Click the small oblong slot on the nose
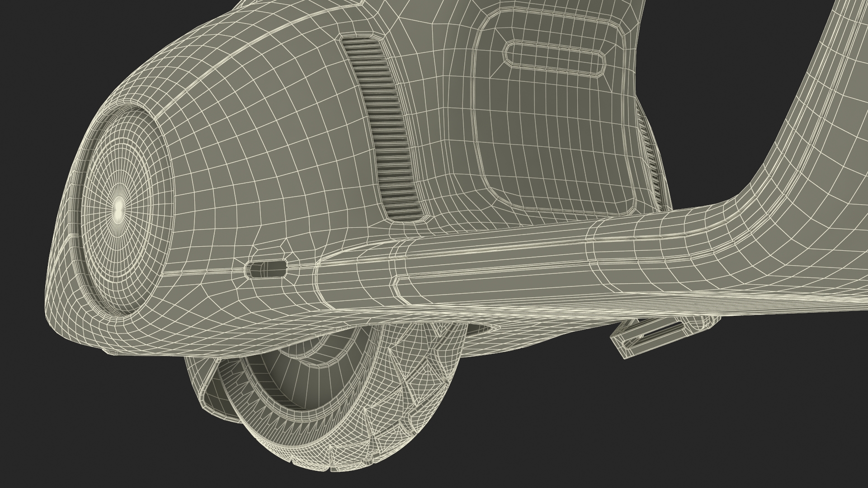 266,269
